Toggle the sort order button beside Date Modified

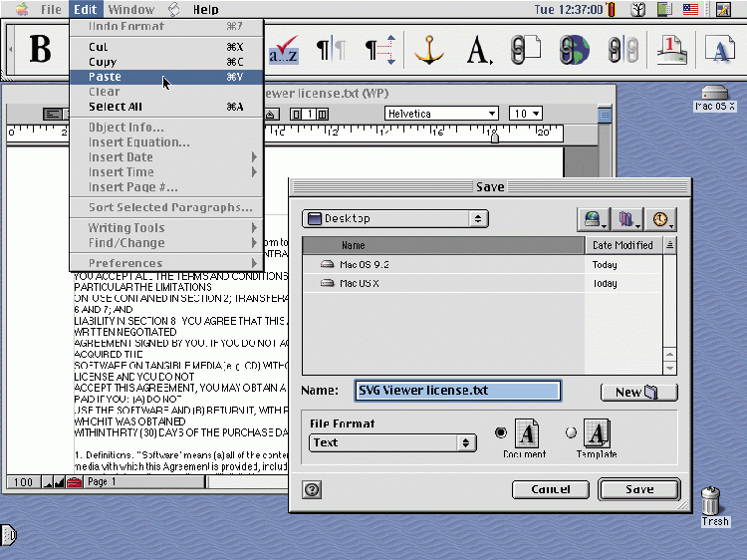(670, 245)
